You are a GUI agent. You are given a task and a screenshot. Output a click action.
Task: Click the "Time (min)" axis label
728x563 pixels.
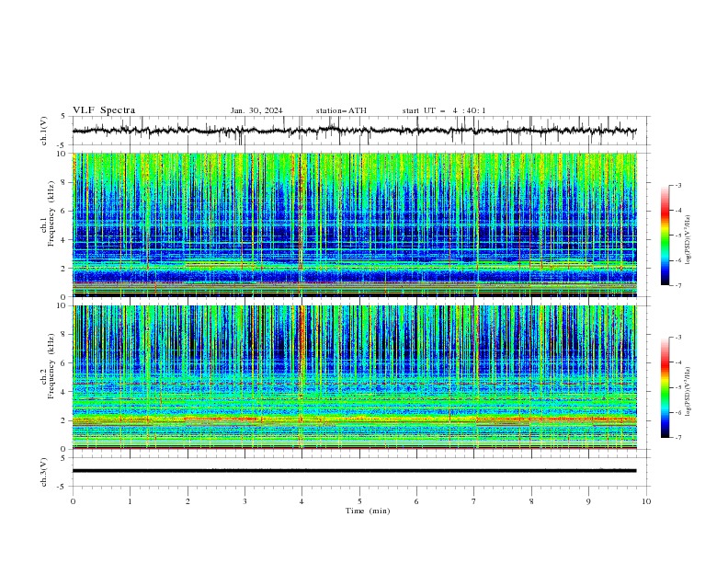tap(368, 511)
